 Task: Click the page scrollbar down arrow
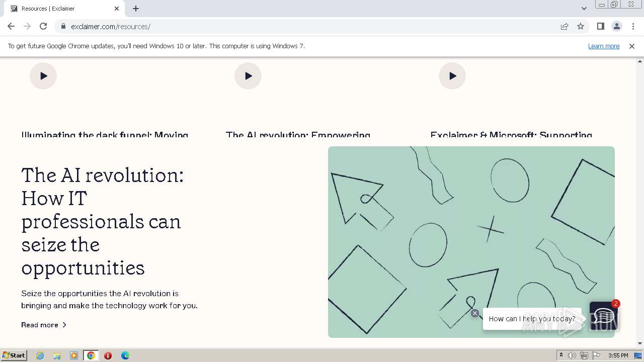tap(640, 343)
